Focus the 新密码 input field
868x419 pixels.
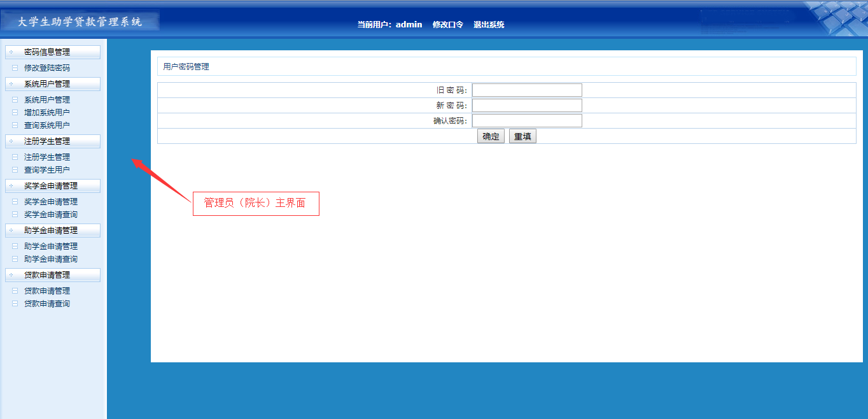pyautogui.click(x=527, y=106)
